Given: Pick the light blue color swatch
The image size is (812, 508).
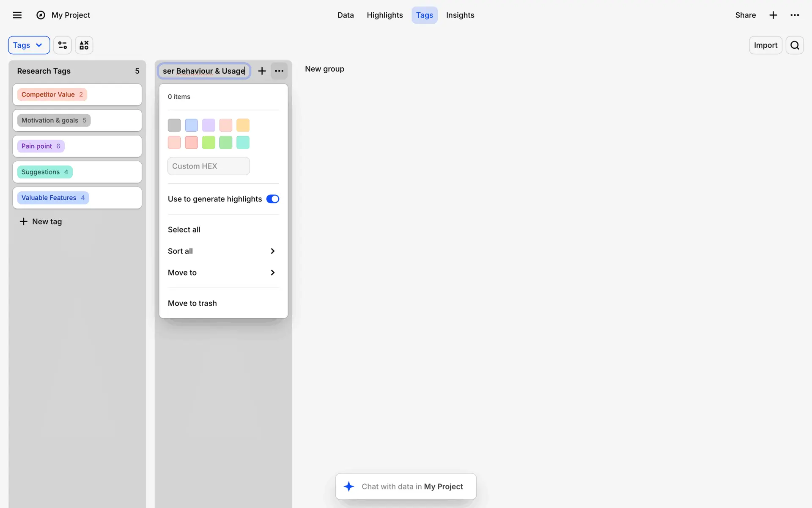Looking at the screenshot, I should pos(191,125).
